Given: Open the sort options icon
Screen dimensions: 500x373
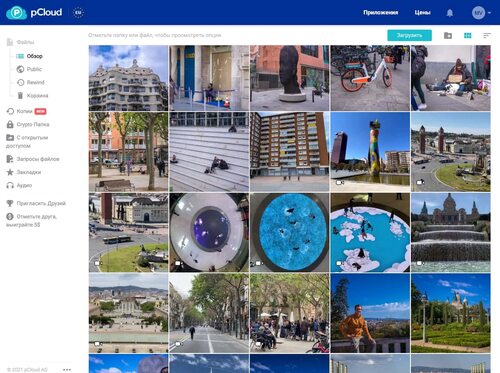Looking at the screenshot, I should (x=487, y=35).
